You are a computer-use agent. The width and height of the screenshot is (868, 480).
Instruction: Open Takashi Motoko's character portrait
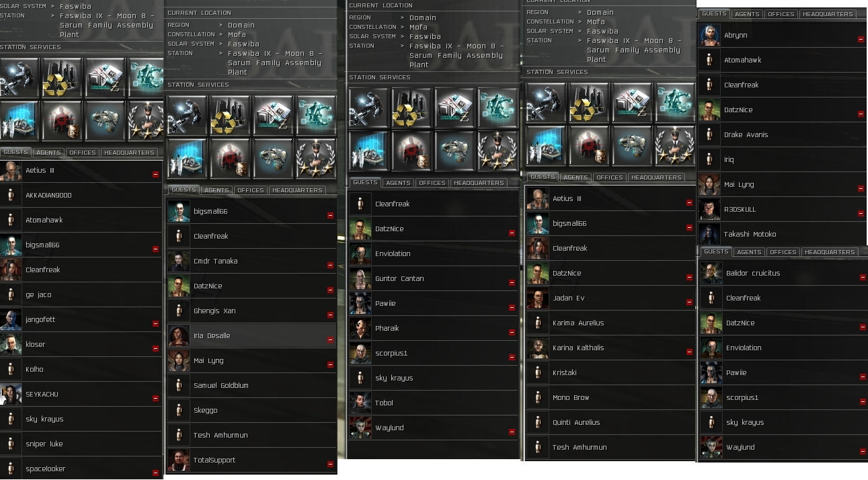709,234
